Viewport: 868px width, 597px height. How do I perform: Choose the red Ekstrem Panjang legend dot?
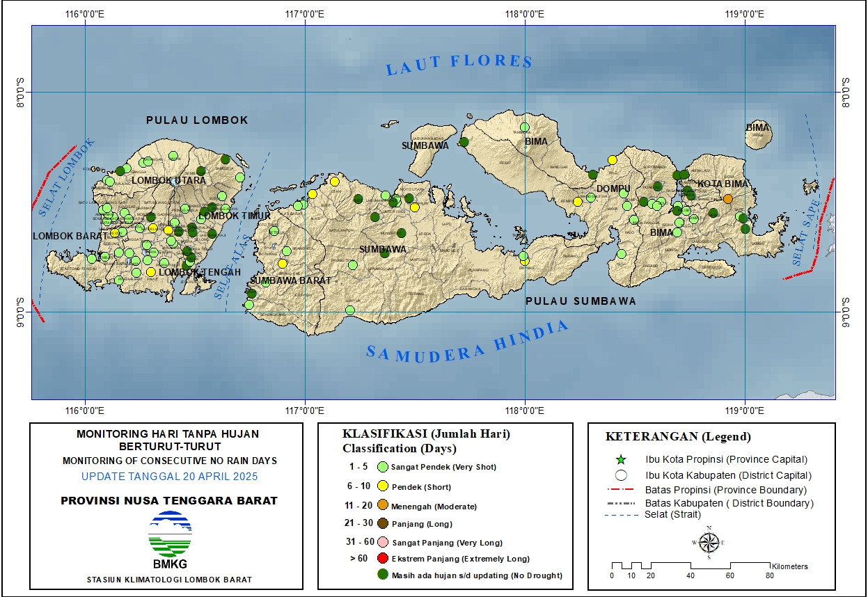[x=382, y=559]
